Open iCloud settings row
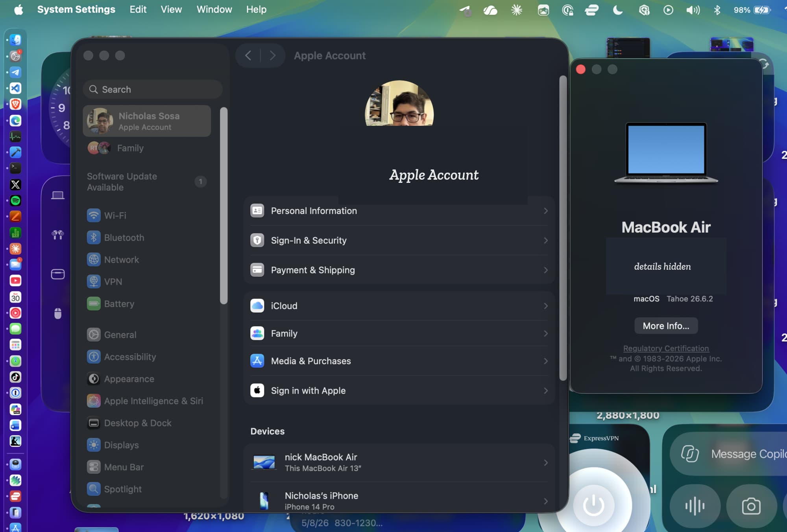 [x=399, y=306]
